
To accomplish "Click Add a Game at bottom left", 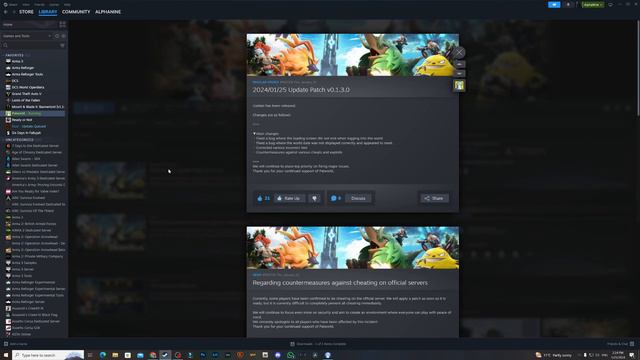I will pyautogui.click(x=16, y=344).
